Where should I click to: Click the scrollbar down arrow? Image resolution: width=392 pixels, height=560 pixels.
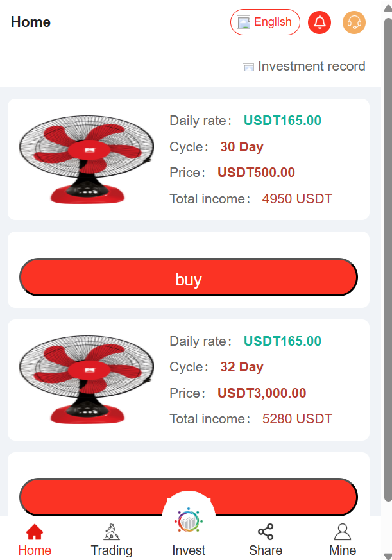pyautogui.click(x=387, y=555)
